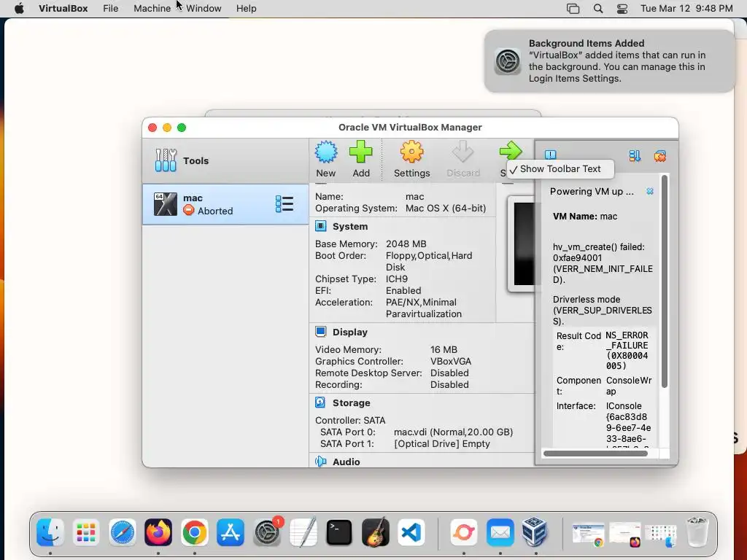The width and height of the screenshot is (747, 560).
Task: Click the delete finished notifications icon
Action: coord(659,156)
